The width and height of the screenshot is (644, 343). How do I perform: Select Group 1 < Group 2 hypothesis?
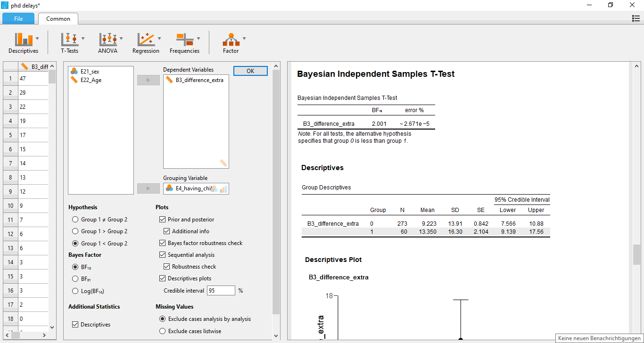[75, 243]
